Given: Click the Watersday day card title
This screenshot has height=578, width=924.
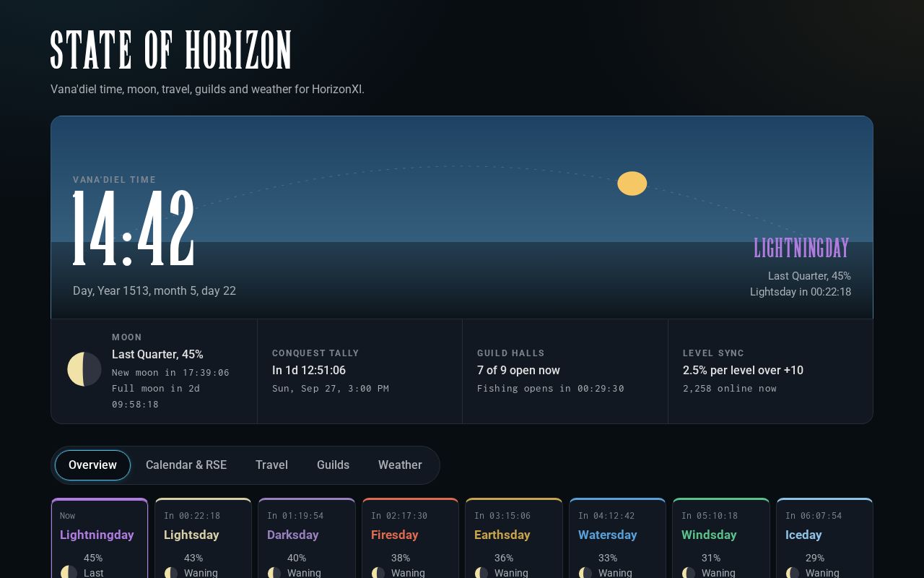Looking at the screenshot, I should pyautogui.click(x=608, y=535).
